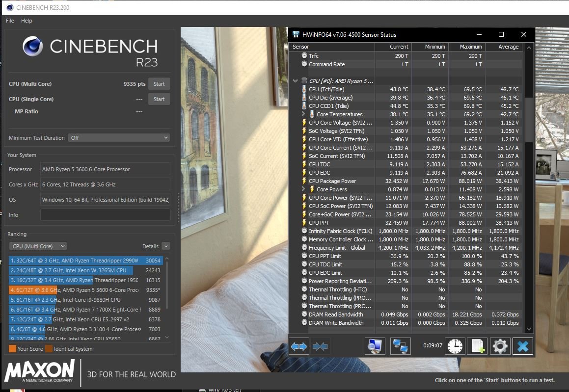Select the Thermal Throttling (HTC) row
This screenshot has width=569, height=392.
[x=406, y=289]
